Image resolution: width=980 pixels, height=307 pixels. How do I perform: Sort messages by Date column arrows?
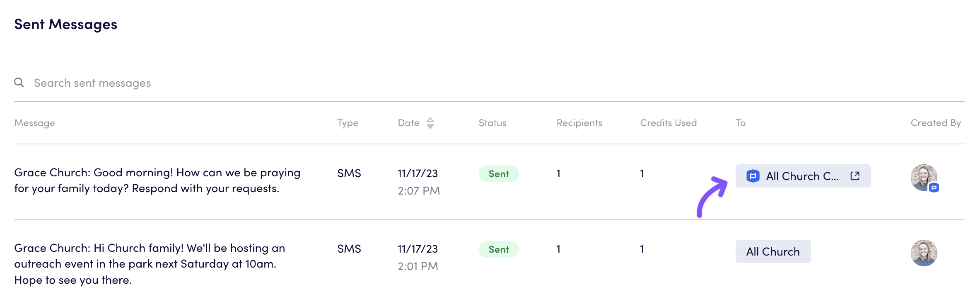click(x=430, y=123)
